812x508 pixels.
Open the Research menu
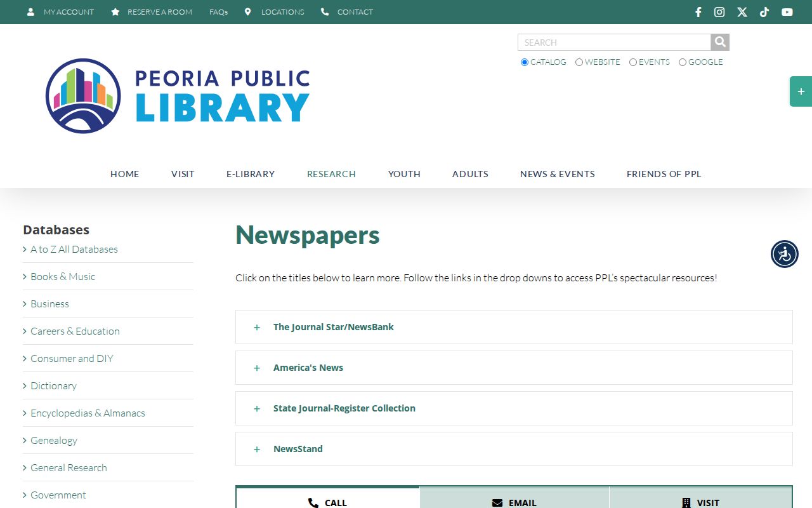[x=331, y=174]
